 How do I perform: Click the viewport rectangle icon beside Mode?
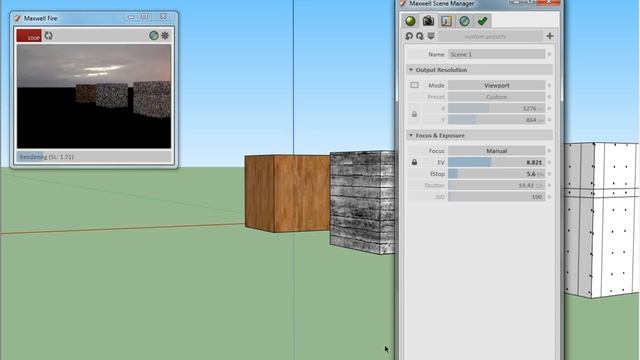414,85
